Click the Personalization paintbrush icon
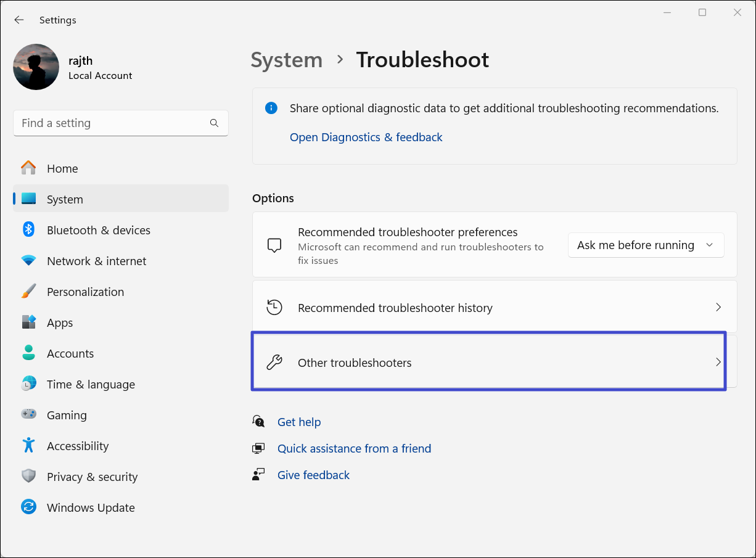756x558 pixels. tap(28, 292)
